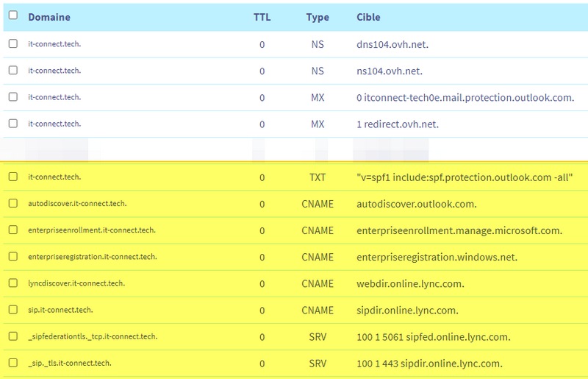
Task: Tick the enterpriseenrollment CNAME record checkbox
Action: point(12,230)
